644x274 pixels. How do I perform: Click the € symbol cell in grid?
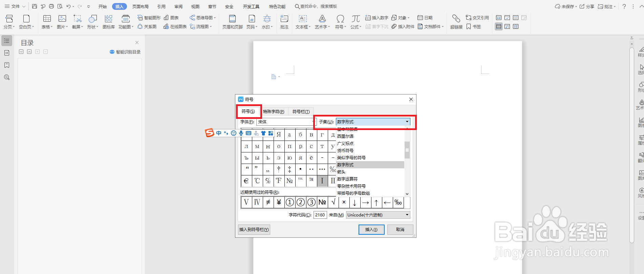[246, 181]
